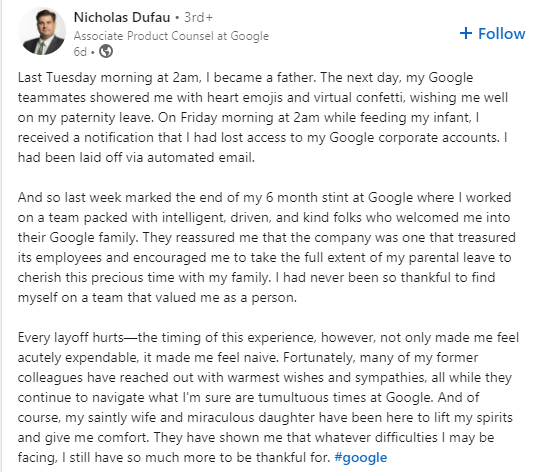Click the line starting 'cherish this precious time'
Screen dimensions: 538x472
(256, 278)
